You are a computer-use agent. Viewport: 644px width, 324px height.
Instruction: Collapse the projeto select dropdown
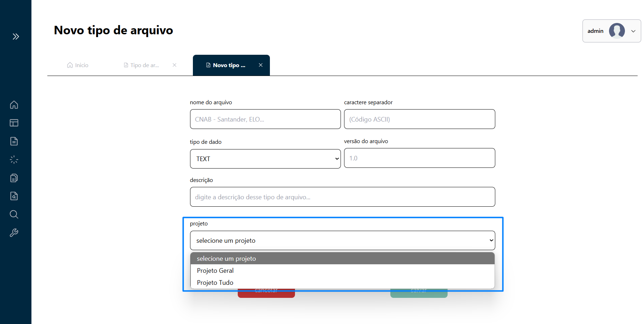point(342,241)
